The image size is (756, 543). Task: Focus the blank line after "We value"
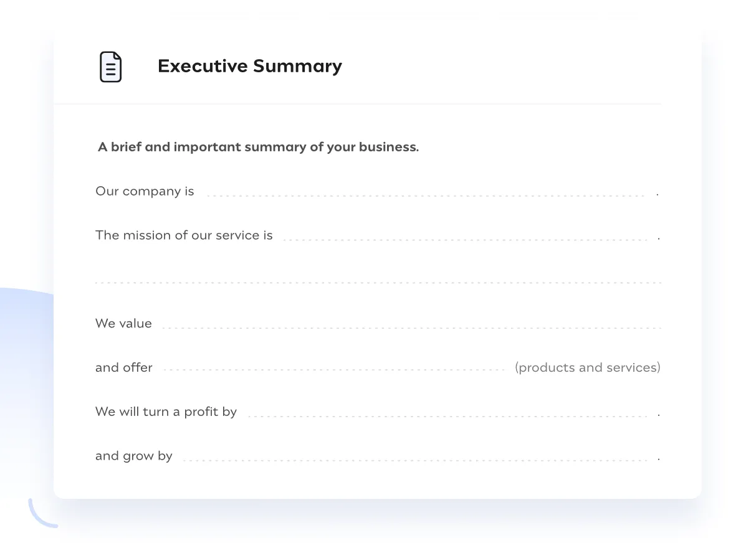411,326
